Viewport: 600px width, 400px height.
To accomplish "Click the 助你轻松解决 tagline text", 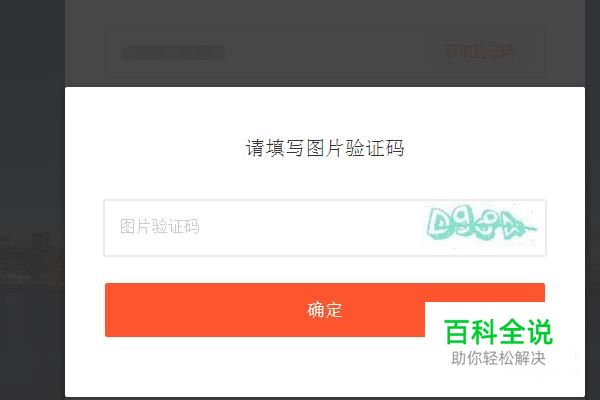I will (x=498, y=359).
